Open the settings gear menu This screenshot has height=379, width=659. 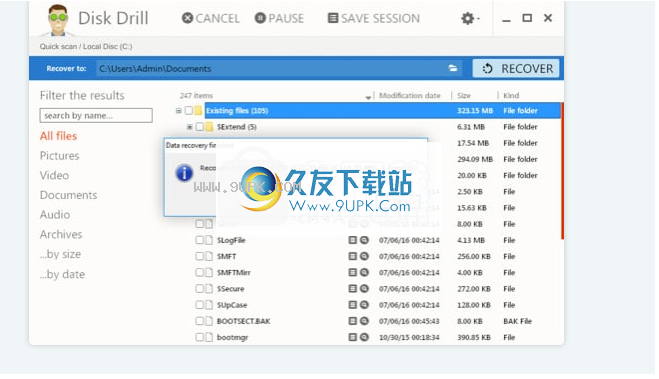tap(470, 18)
